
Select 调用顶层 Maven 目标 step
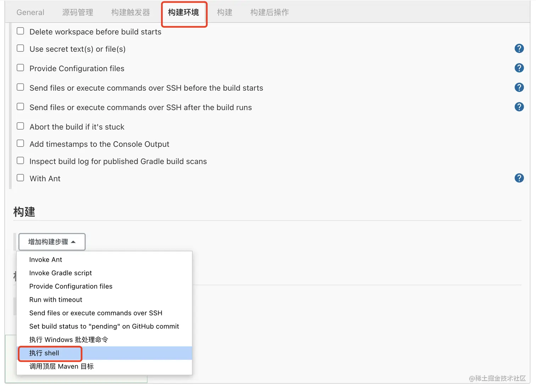tap(104, 367)
